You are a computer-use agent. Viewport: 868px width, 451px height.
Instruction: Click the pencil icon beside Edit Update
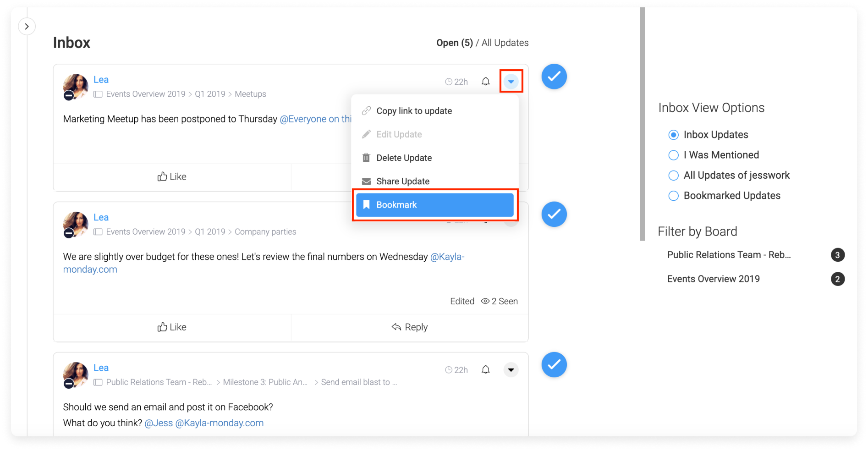pos(366,134)
